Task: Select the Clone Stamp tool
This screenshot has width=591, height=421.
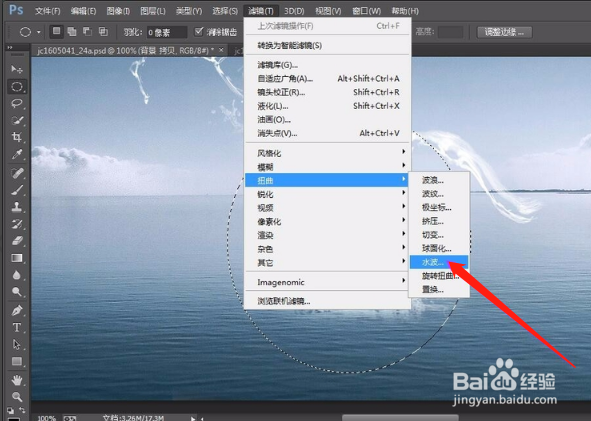Action: (x=17, y=207)
